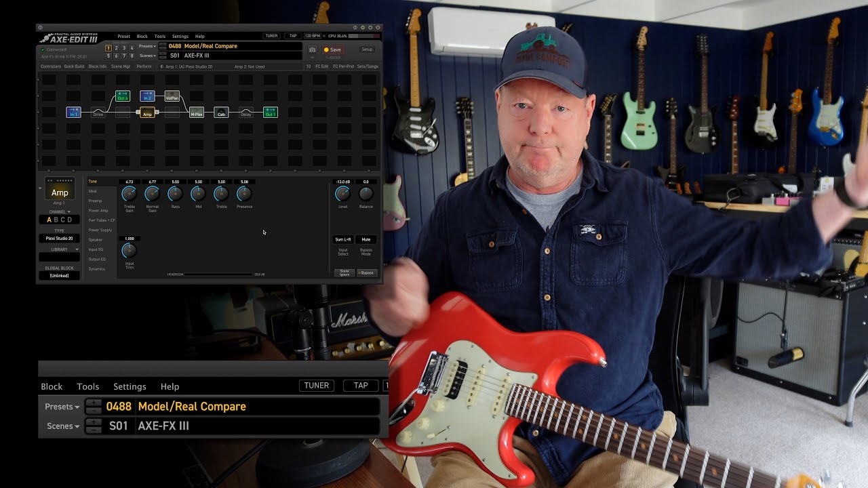This screenshot has width=868, height=488.
Task: Open the Scenes dropdown in the small Axe-Edit window
Action: tap(149, 56)
